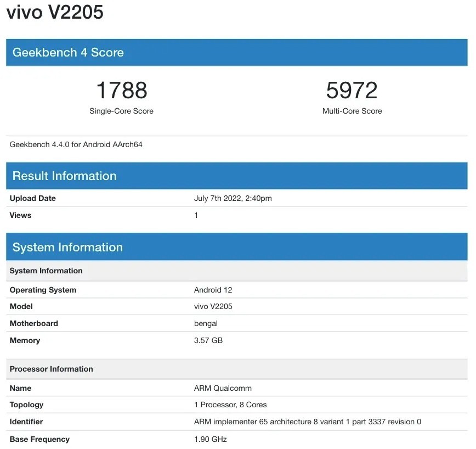Click the 3.57 GB memory value
The width and height of the screenshot is (476, 449).
208,340
